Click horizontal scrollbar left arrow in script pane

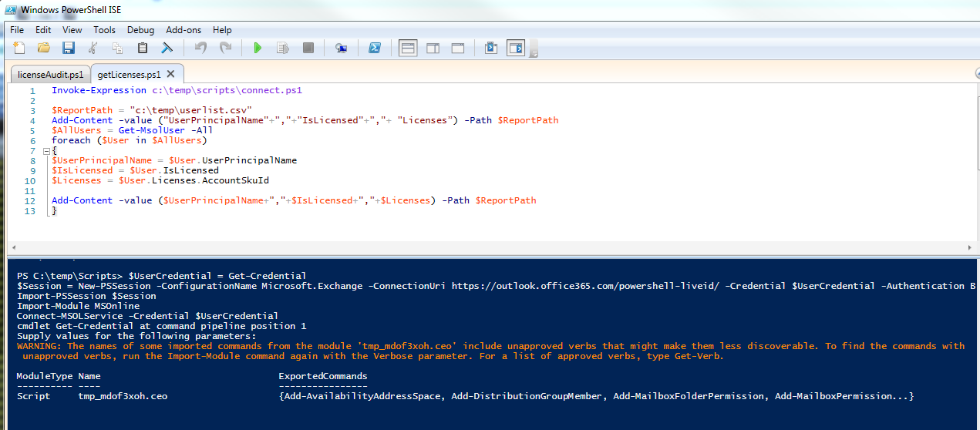13,247
